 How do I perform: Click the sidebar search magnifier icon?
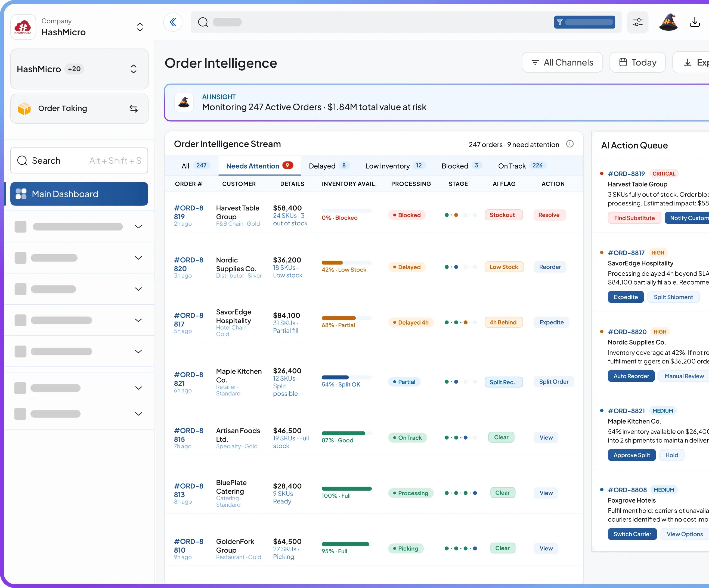pos(22,161)
